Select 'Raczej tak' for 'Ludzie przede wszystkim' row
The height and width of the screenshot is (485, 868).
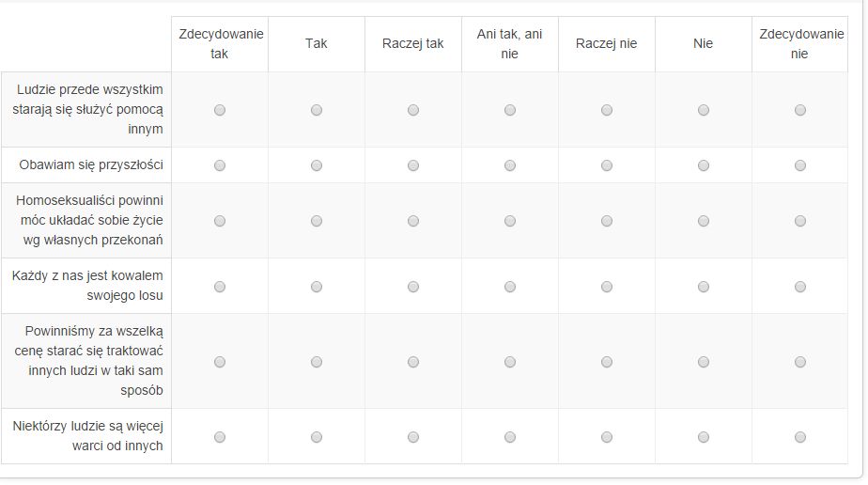click(413, 110)
